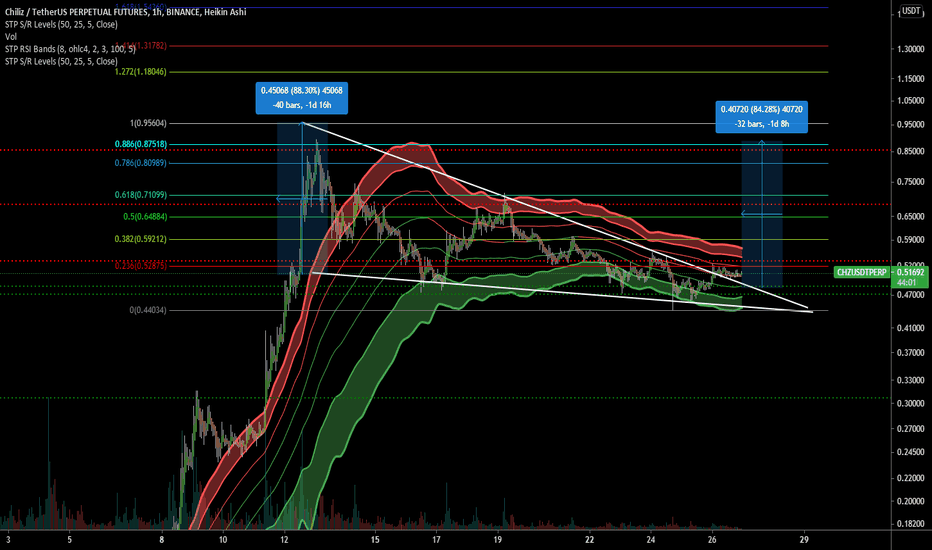The height and width of the screenshot is (550, 932).
Task: Click the 0.85000 price axis value
Action: 911,151
